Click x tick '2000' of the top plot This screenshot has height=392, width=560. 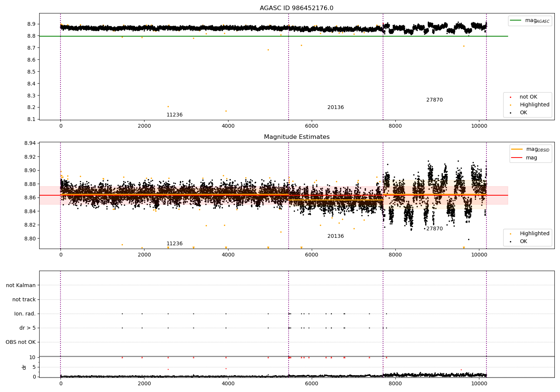[x=144, y=126]
